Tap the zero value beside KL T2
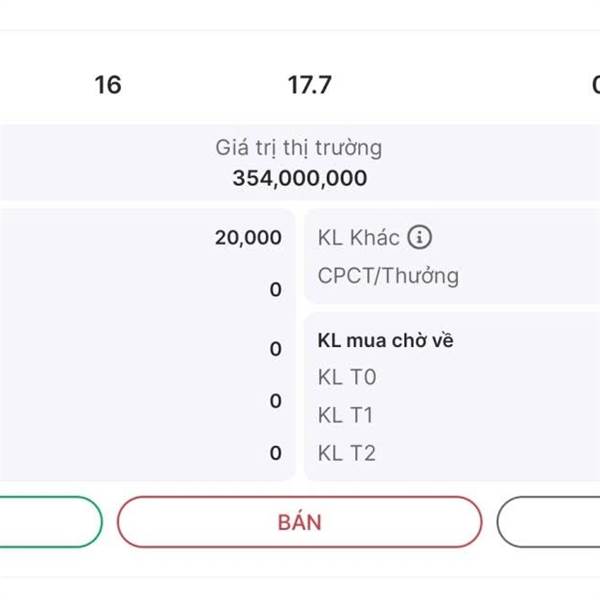600x600 pixels. (x=276, y=453)
